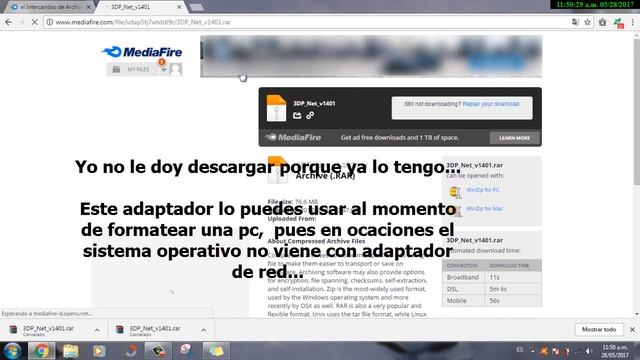Click the ES language indicator in tray
The height and width of the screenshot is (360, 640).
click(x=520, y=350)
